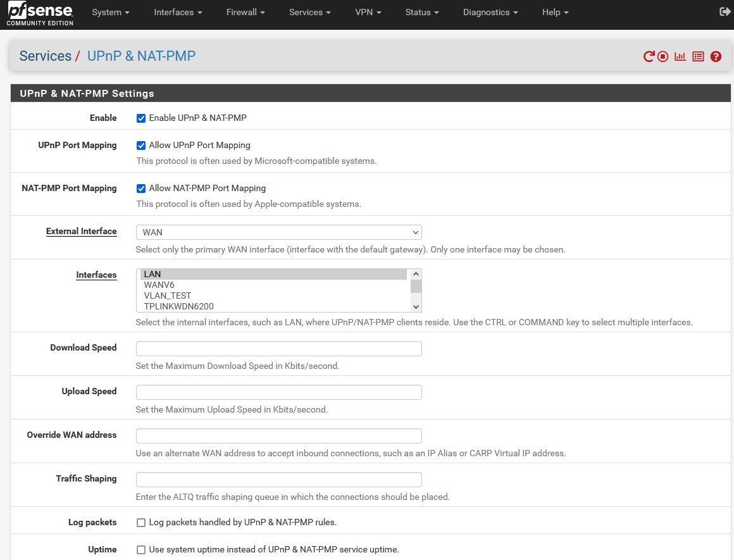
Task: Click the pfSense logo
Action: coord(40,13)
